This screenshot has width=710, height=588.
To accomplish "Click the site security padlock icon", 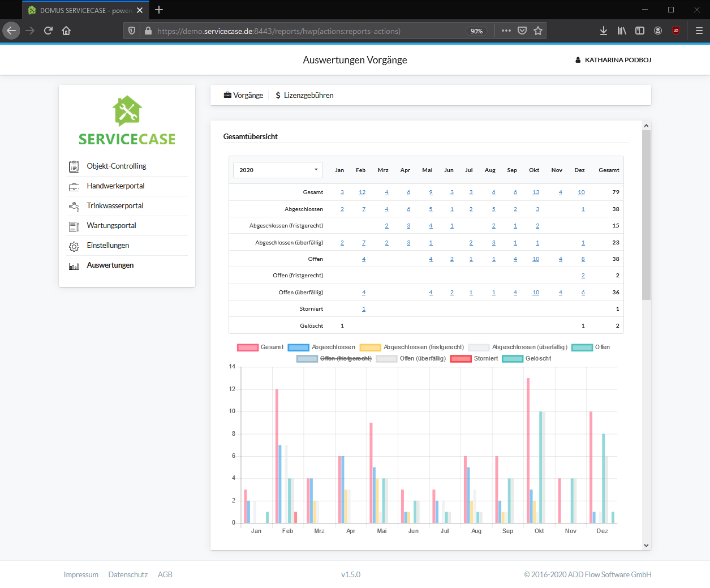I will 148,31.
